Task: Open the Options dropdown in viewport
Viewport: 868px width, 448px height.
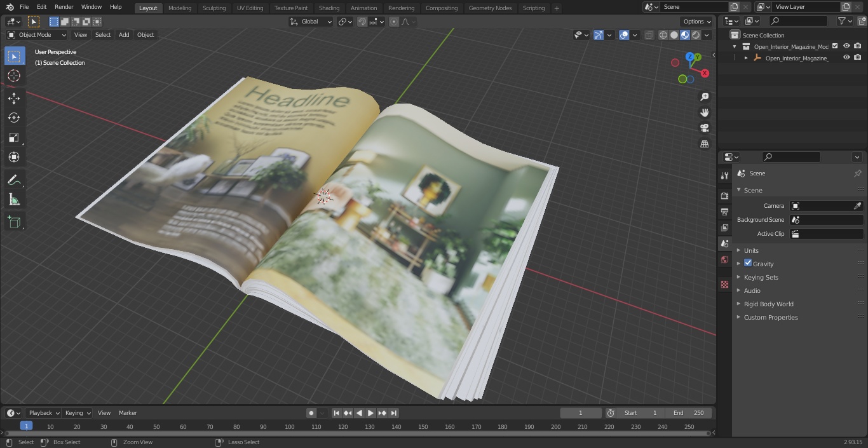Action: (697, 22)
